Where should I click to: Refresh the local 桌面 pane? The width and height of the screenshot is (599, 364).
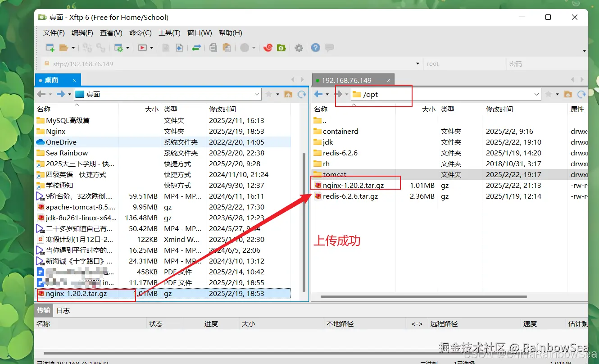click(302, 94)
